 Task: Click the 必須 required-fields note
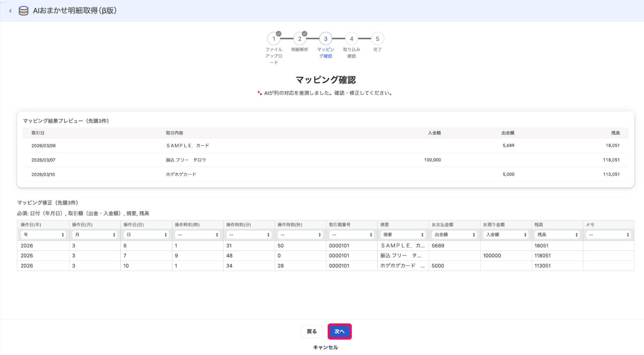click(83, 213)
